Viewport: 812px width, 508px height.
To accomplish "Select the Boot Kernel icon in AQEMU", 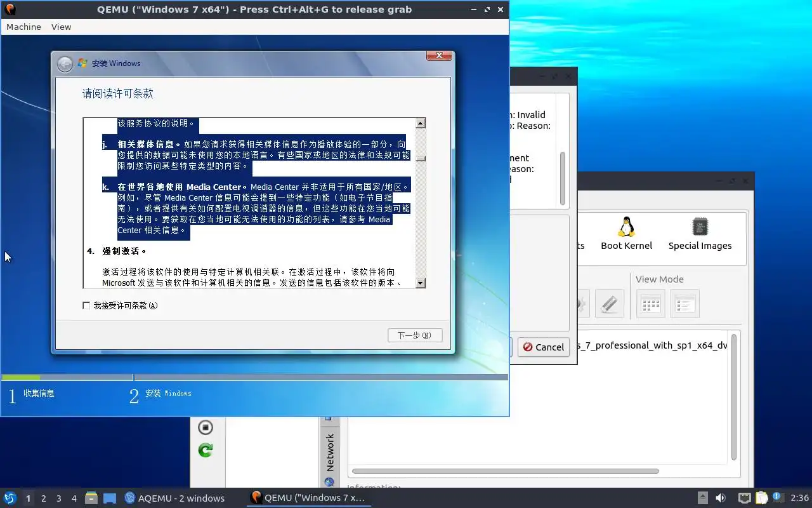I will coord(626,233).
